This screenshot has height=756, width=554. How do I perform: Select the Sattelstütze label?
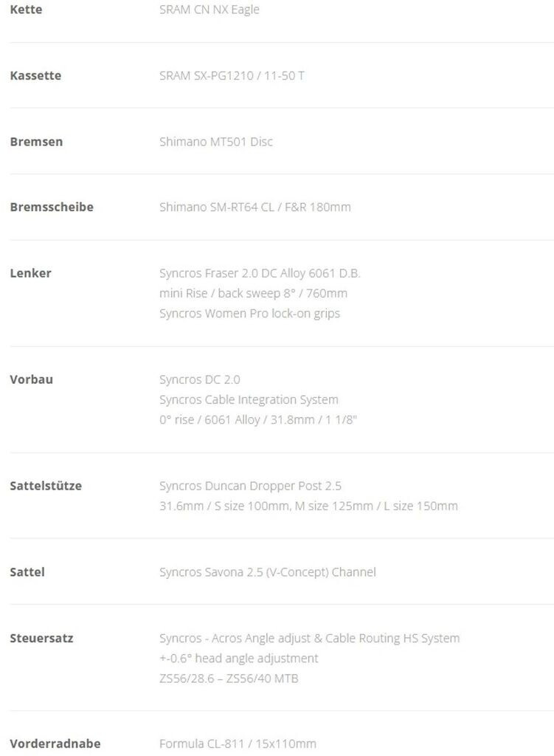46,486
